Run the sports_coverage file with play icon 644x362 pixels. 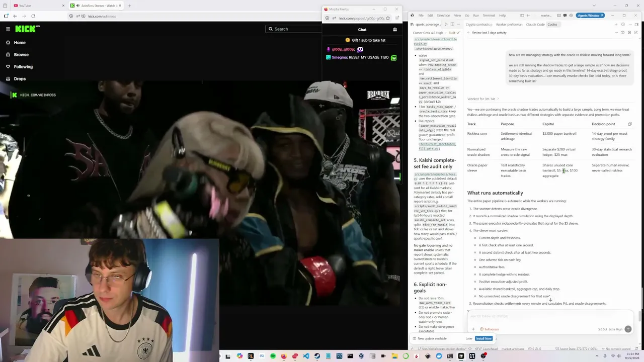[x=446, y=24]
